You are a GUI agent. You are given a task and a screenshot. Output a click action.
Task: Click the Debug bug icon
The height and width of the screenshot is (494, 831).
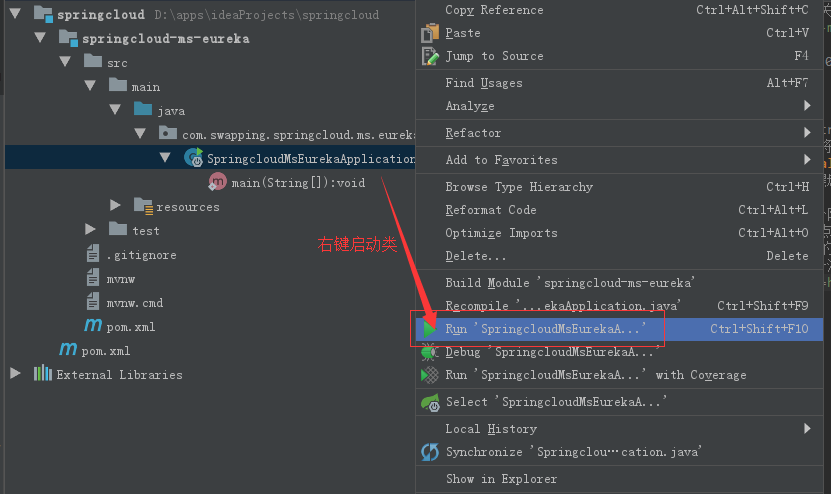[x=430, y=352]
